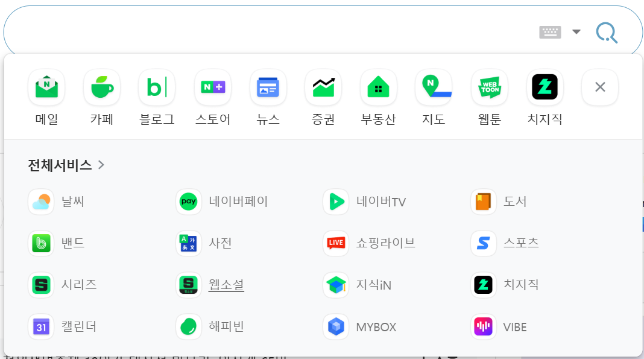The height and width of the screenshot is (359, 644).
Task: Open the News (뉴스) icon
Action: coord(268,87)
